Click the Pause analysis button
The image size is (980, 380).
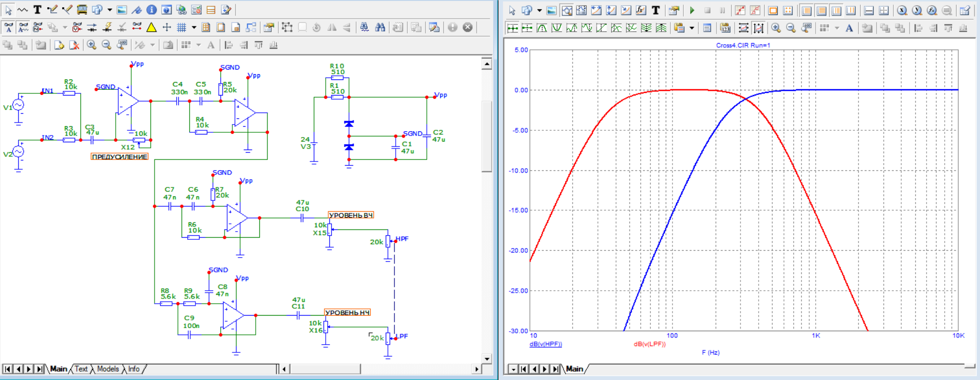tap(722, 10)
